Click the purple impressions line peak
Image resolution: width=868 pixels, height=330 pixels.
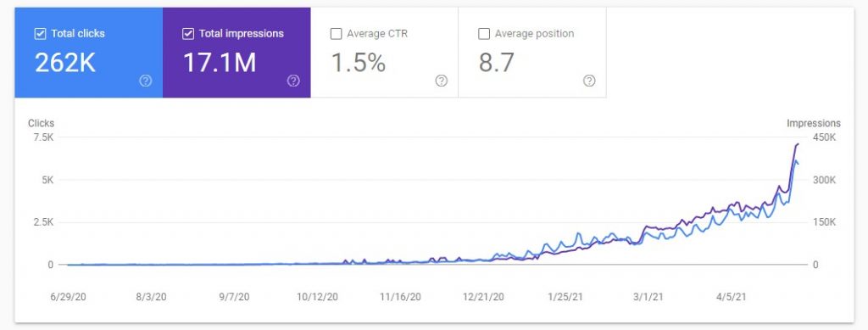point(798,144)
